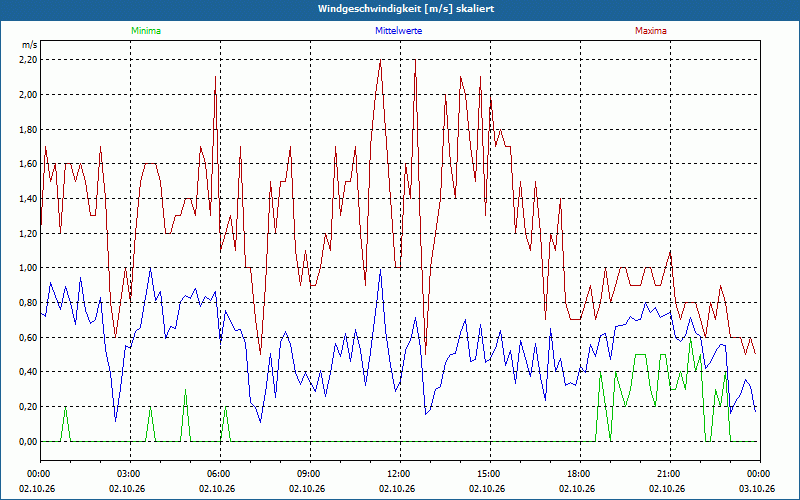Click the y-axis value '1,20'
This screenshot has height=500, width=800.
pyautogui.click(x=28, y=233)
